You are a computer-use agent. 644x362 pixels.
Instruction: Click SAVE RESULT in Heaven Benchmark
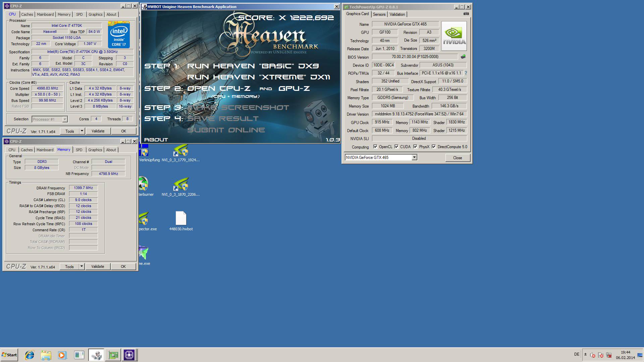coord(223,119)
